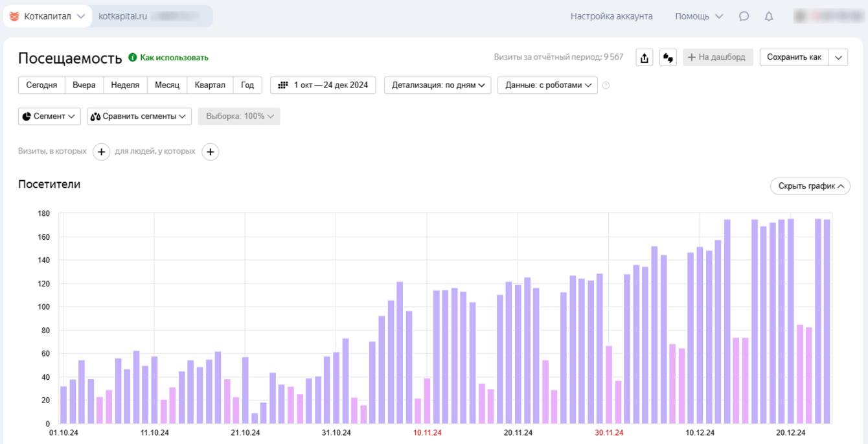Click the Коткапитал cat logo icon
The width and height of the screenshot is (868, 444).
[14, 16]
